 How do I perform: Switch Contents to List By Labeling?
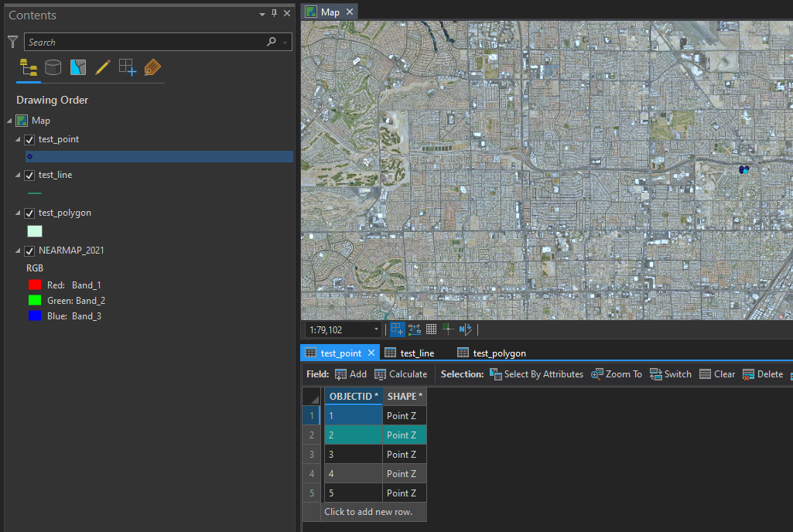point(152,67)
